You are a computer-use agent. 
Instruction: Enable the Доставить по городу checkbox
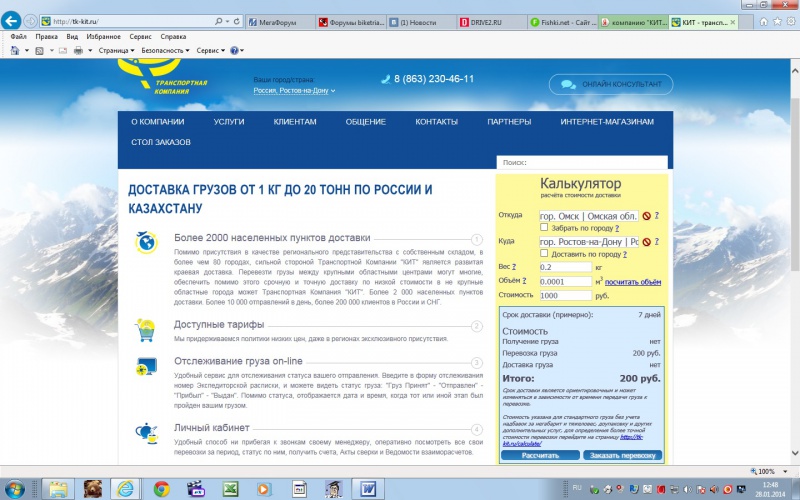(544, 253)
